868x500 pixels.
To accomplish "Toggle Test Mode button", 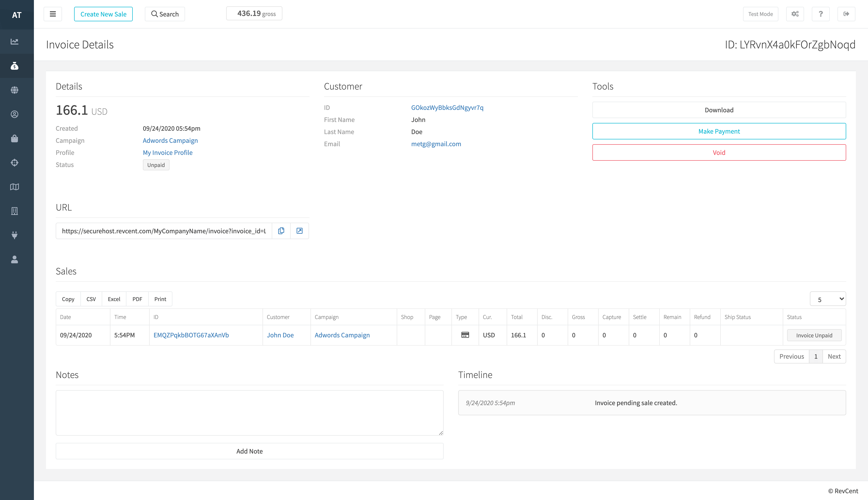I will 760,14.
